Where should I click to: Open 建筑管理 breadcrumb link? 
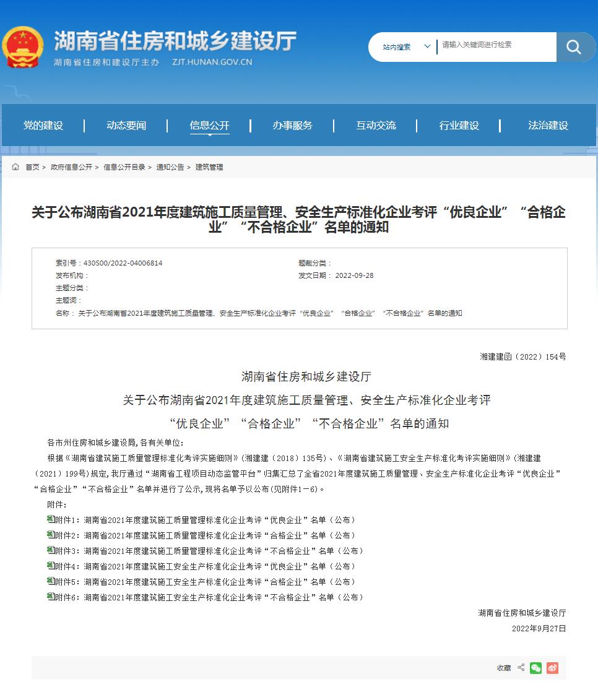pos(209,167)
